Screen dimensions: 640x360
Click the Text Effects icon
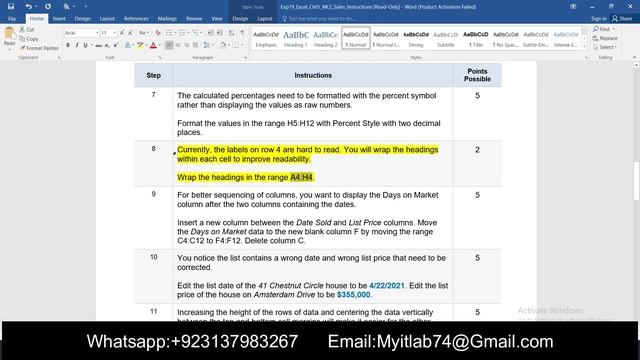tap(128, 45)
